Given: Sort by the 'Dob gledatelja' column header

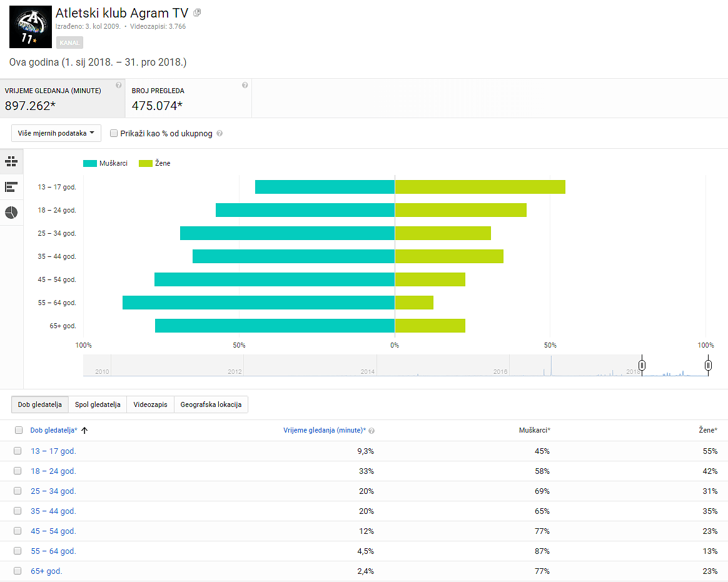Looking at the screenshot, I should [x=53, y=430].
